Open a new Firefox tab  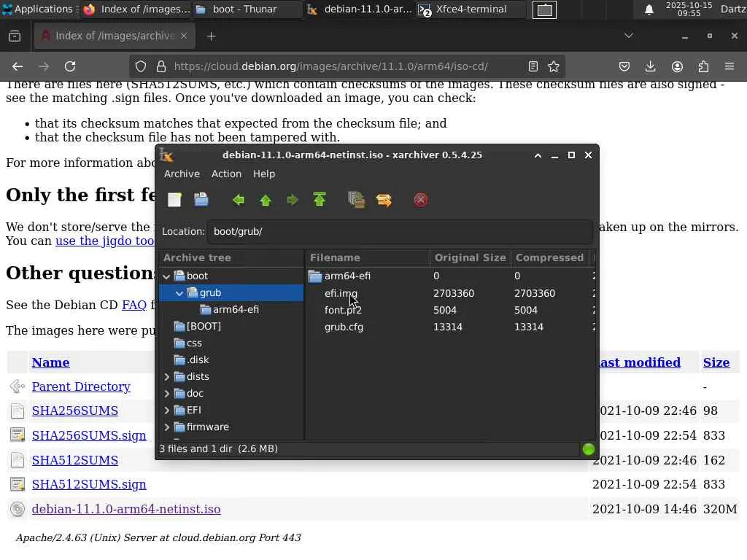[212, 36]
